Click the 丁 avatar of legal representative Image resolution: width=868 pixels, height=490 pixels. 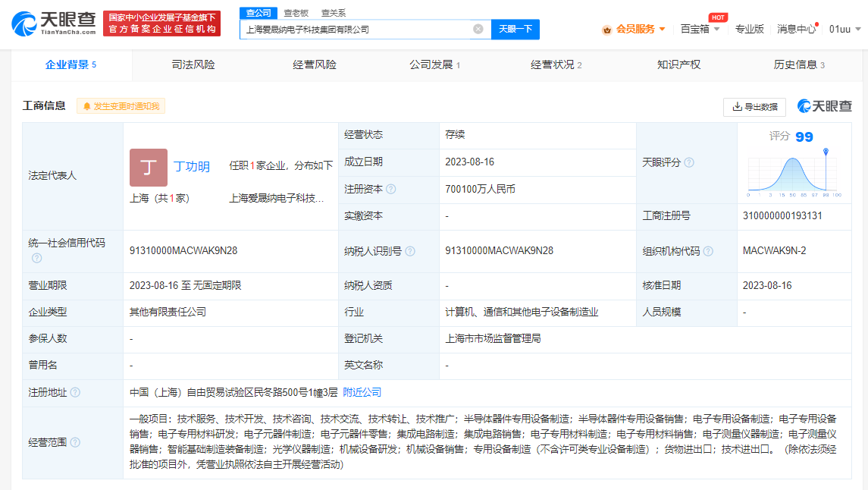[149, 167]
